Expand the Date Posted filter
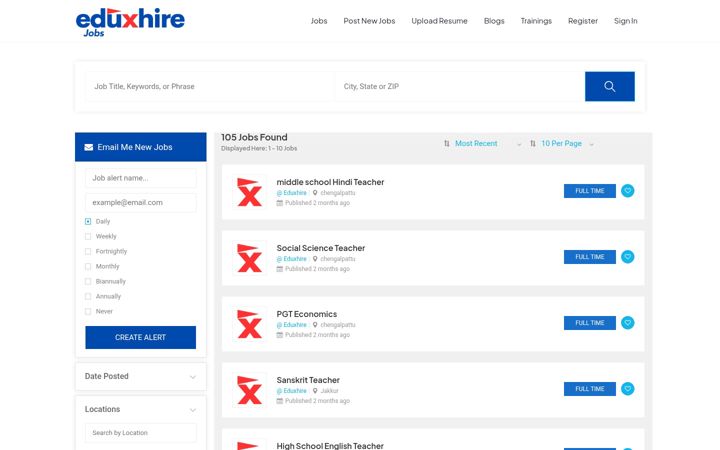This screenshot has height=450, width=720. coord(141,377)
